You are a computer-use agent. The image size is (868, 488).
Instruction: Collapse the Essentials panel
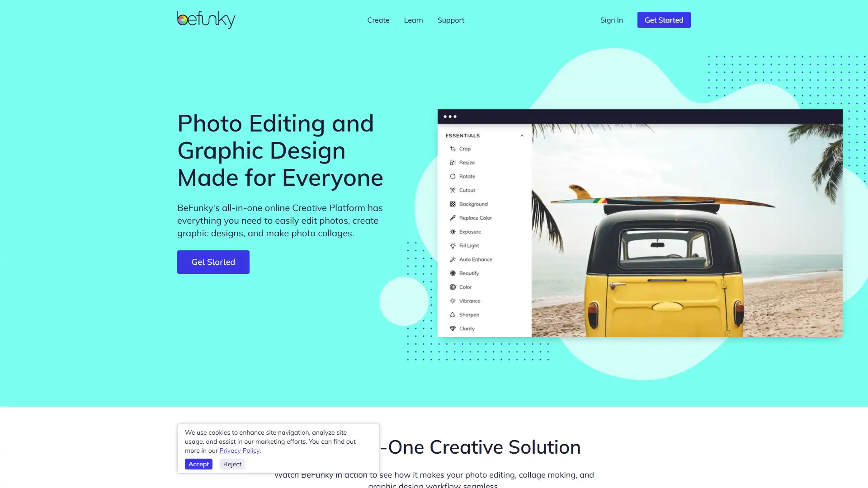(521, 135)
